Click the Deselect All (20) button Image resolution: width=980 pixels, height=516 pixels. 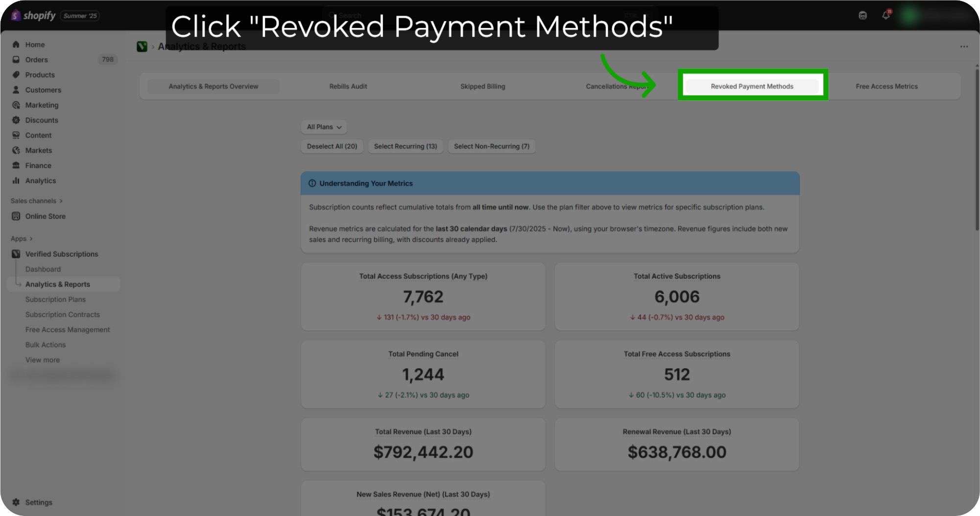pos(332,146)
